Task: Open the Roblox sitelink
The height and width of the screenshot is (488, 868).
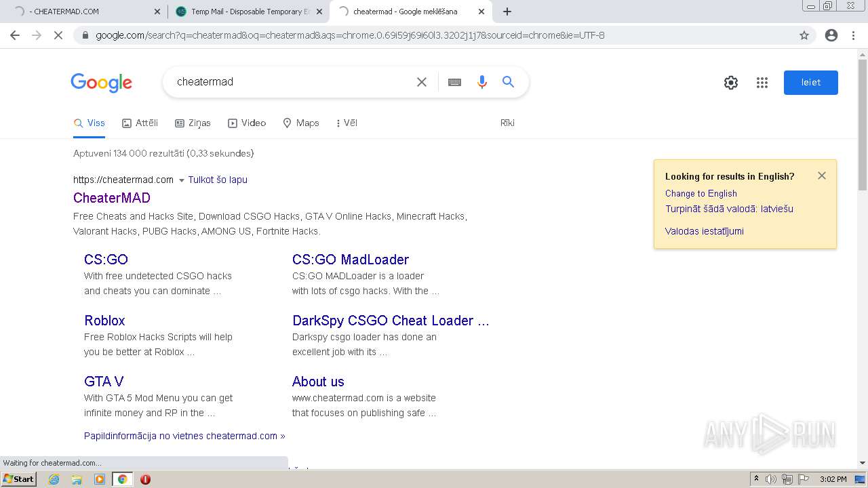Action: [x=104, y=321]
